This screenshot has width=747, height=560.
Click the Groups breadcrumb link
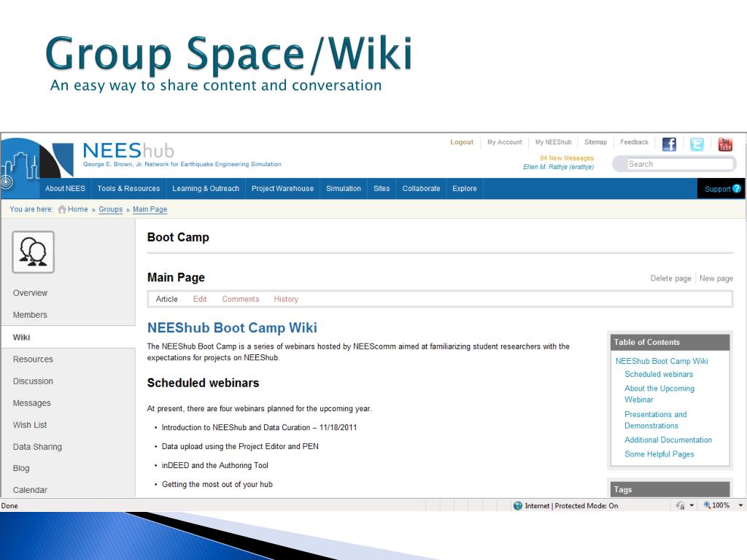111,209
